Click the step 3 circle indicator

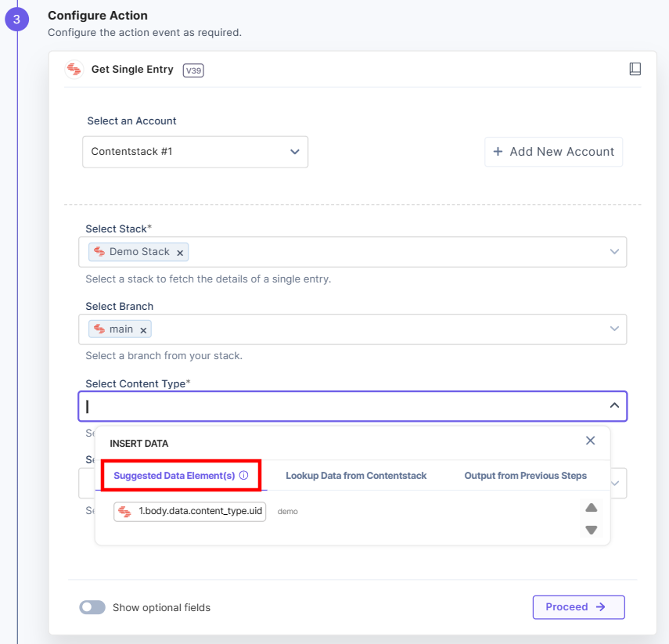16,19
